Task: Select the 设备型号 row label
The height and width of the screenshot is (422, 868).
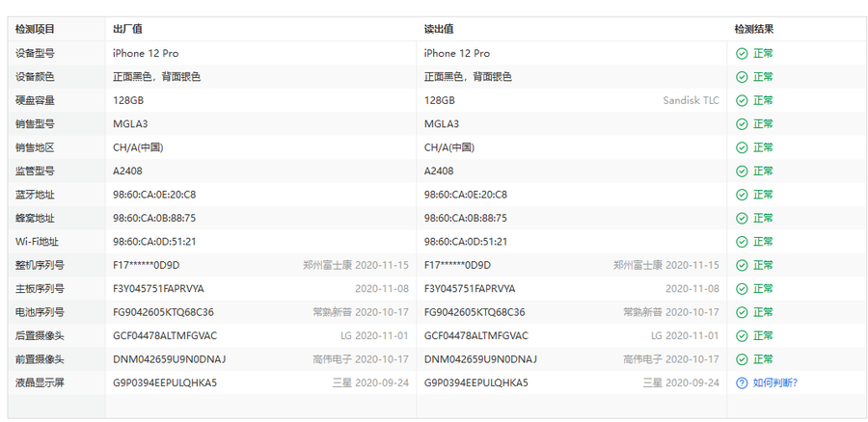Action: pyautogui.click(x=35, y=54)
